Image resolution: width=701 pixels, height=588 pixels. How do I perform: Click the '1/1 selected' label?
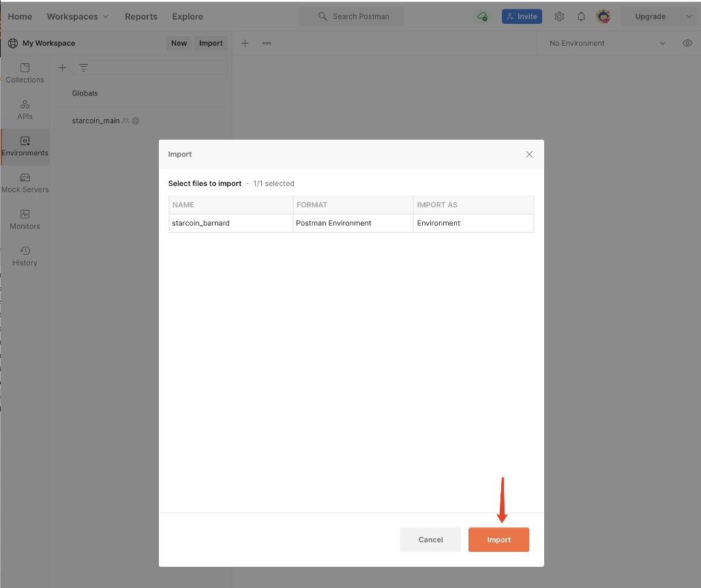273,184
